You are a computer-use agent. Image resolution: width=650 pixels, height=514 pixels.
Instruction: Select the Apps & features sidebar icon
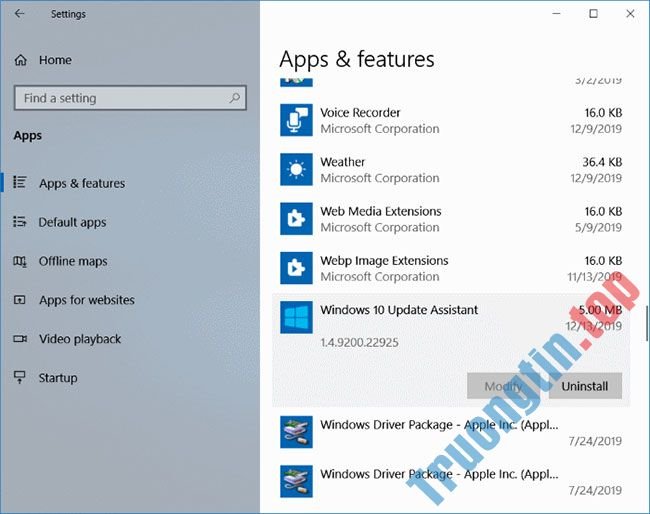click(19, 182)
